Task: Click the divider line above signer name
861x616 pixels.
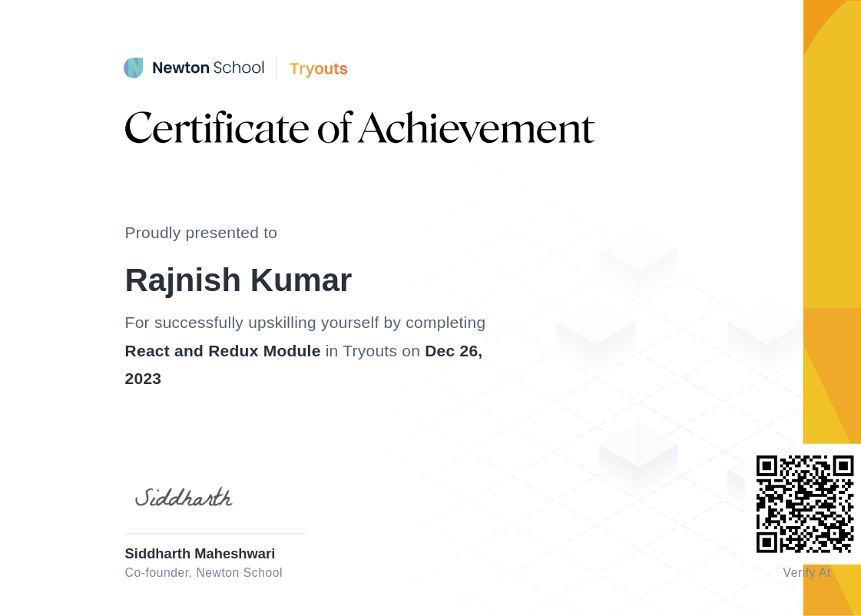Action: click(215, 534)
